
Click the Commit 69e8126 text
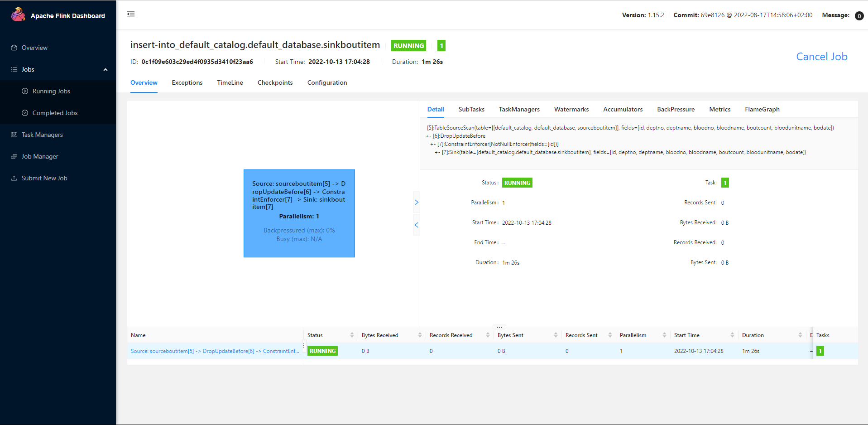(x=743, y=15)
